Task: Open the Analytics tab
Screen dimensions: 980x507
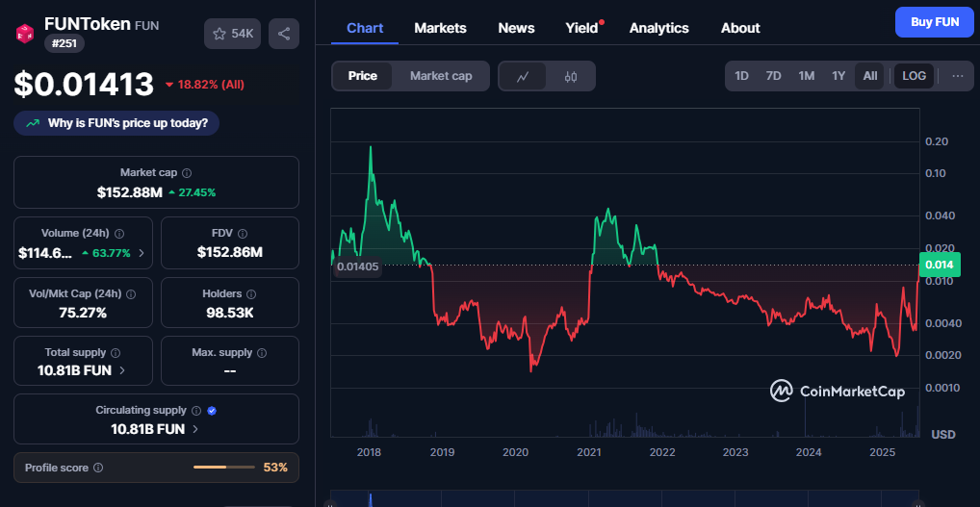Action: pos(658,28)
